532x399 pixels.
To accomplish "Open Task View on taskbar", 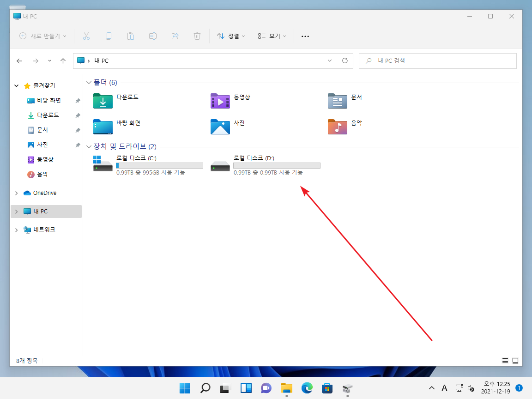I will [x=226, y=388].
